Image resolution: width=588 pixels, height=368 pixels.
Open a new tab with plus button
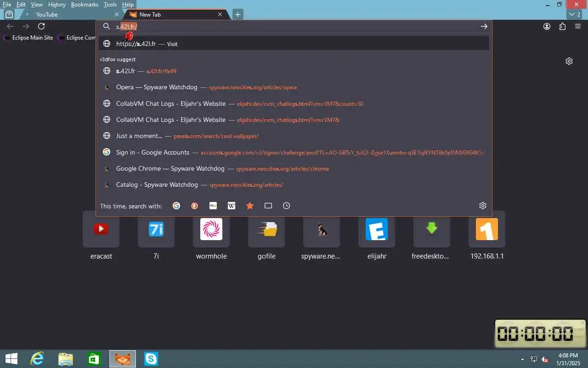click(237, 14)
